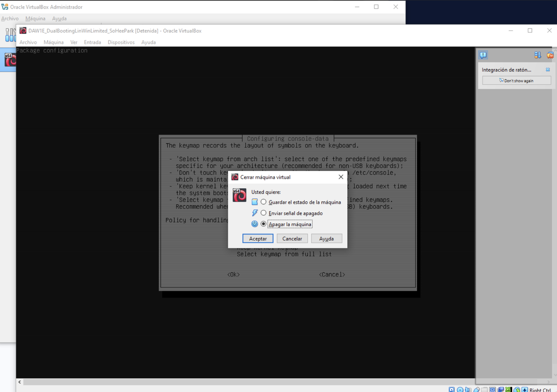Expand the notification sorting dropdown
The height and width of the screenshot is (392, 557).
(x=537, y=55)
